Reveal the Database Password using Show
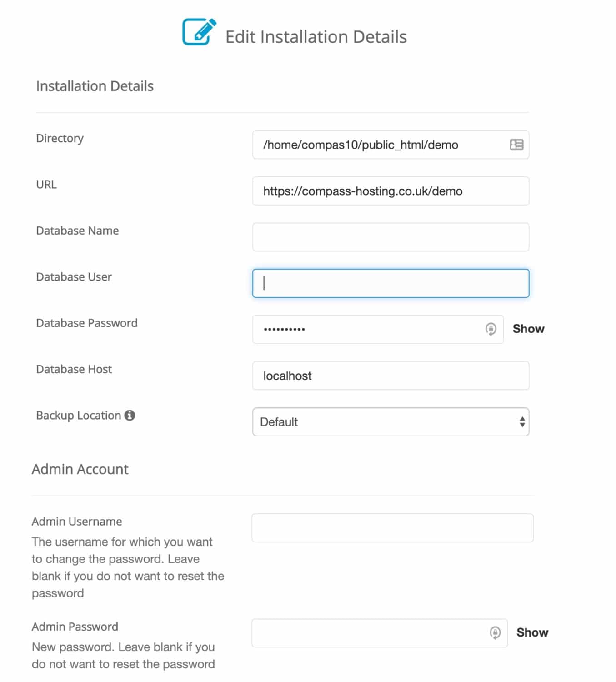The image size is (616, 682). pyautogui.click(x=528, y=328)
